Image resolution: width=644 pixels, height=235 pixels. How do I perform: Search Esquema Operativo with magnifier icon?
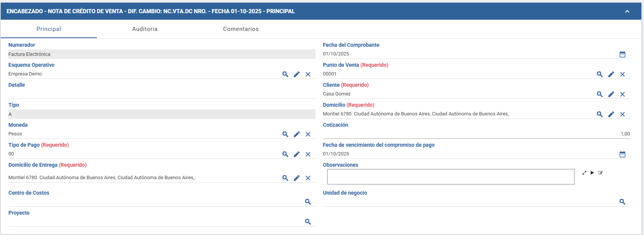pos(285,74)
